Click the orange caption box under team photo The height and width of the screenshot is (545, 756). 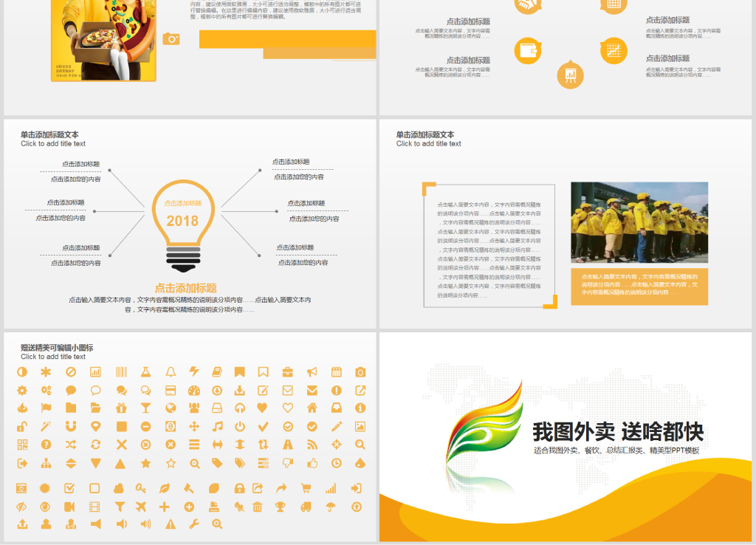tap(639, 287)
